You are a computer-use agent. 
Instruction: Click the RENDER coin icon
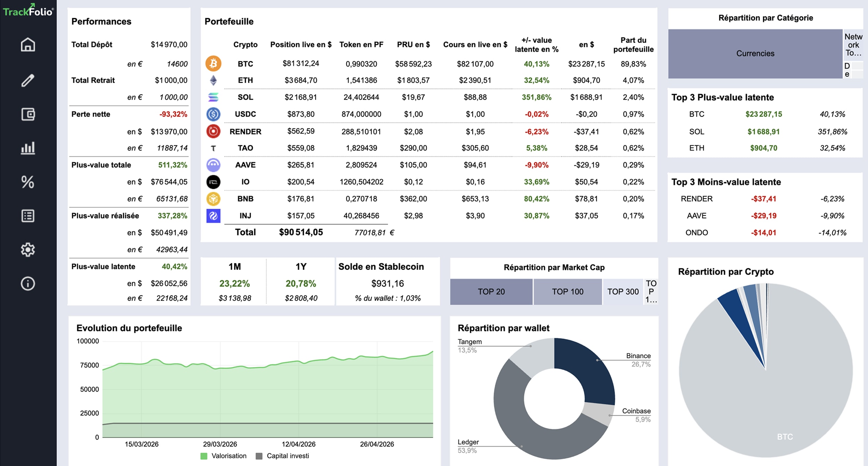(x=213, y=131)
